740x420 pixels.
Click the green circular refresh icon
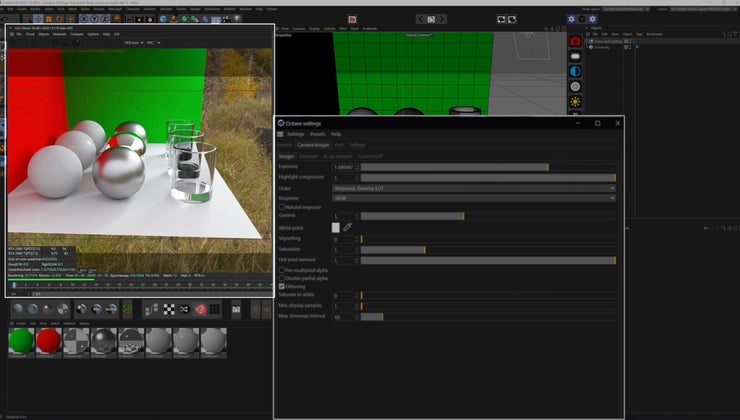(x=127, y=309)
